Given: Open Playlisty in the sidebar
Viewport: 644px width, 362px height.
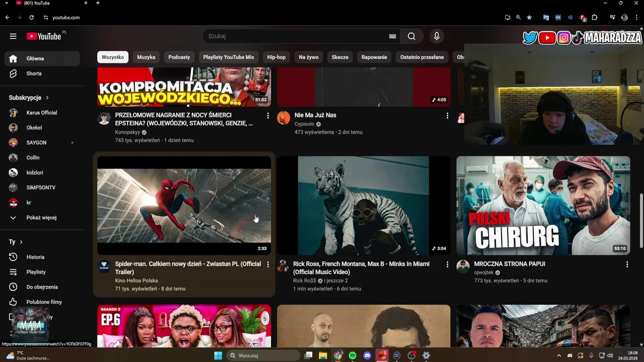Looking at the screenshot, I should [42, 272].
